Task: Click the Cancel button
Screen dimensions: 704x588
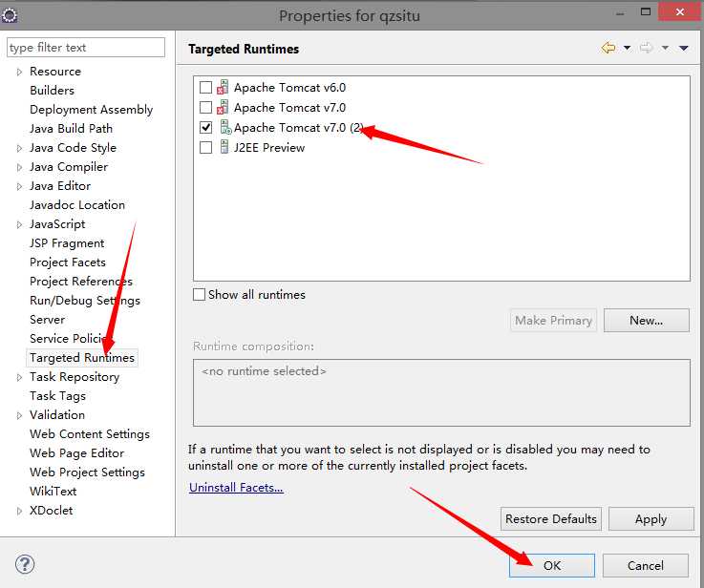Action: (645, 566)
